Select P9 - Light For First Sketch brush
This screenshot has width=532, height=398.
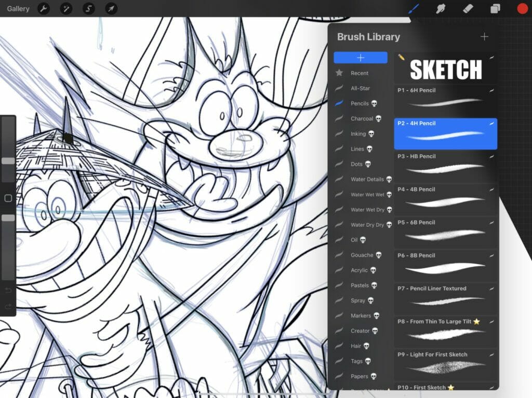(445, 365)
